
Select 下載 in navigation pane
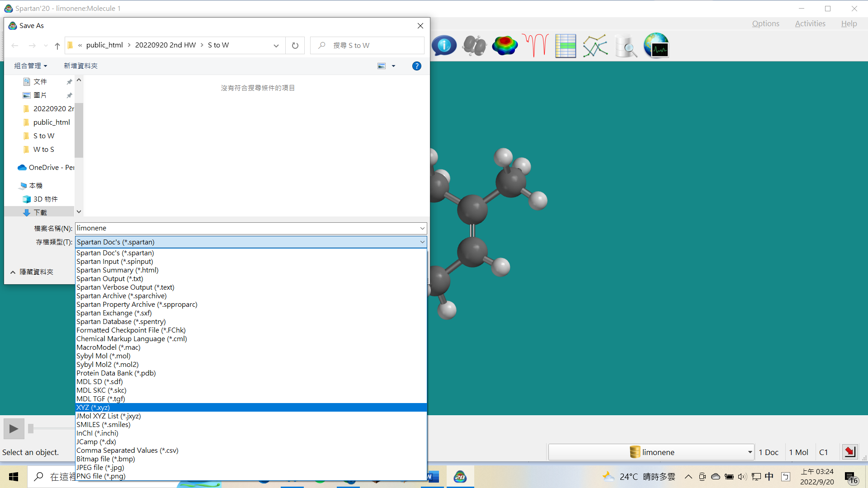(x=40, y=212)
